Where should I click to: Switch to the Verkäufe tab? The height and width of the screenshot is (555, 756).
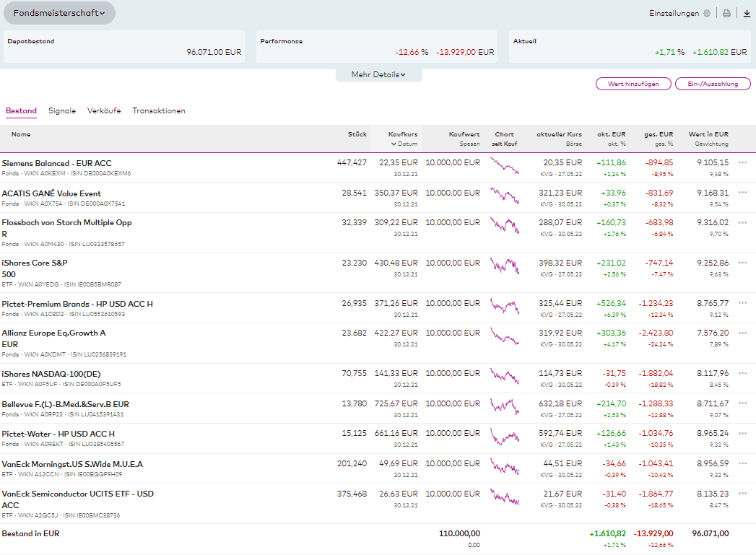click(x=104, y=111)
